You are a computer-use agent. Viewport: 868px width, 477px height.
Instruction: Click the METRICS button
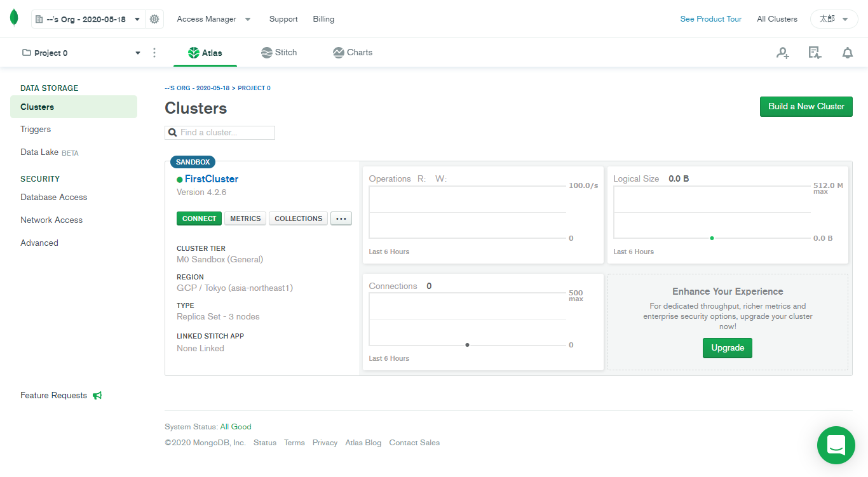pyautogui.click(x=245, y=218)
